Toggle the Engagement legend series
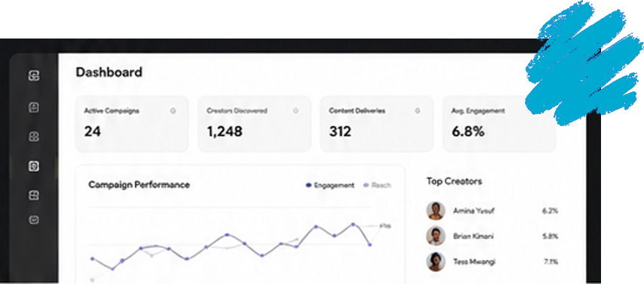 [x=330, y=185]
